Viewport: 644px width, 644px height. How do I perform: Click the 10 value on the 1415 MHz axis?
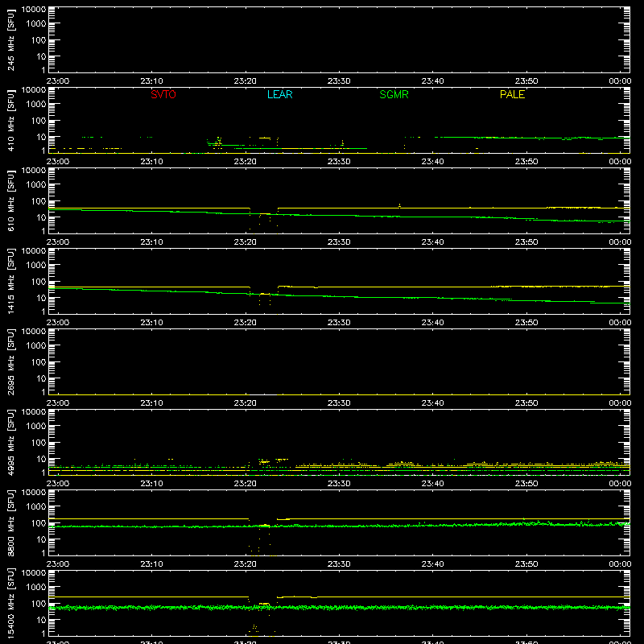[41, 298]
